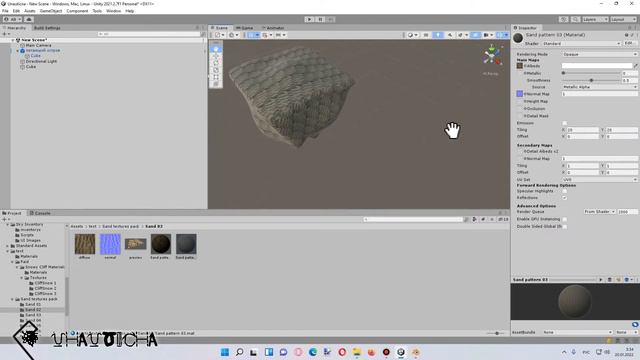
Task: Click Sand textures pack breadcrumb
Action: [x=120, y=226]
